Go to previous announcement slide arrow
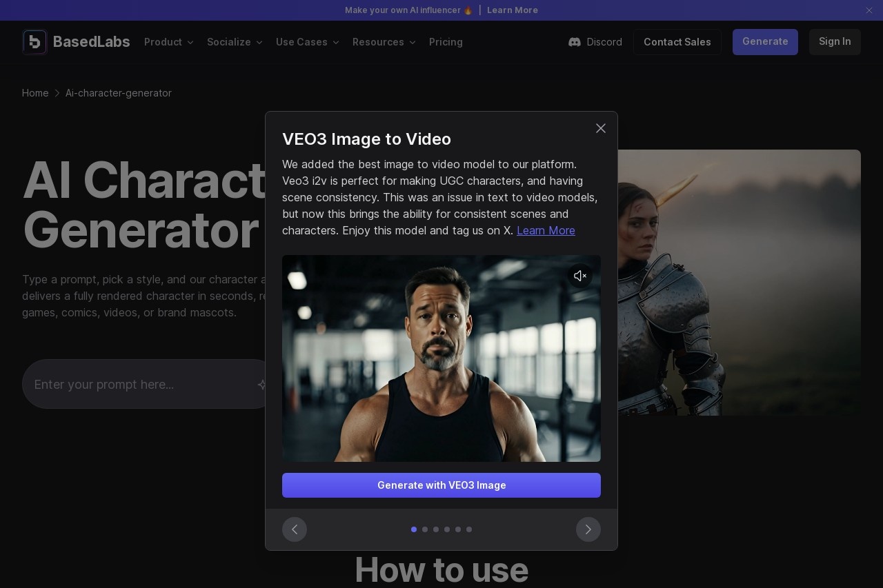Viewport: 883px width, 588px height. pyautogui.click(x=295, y=529)
